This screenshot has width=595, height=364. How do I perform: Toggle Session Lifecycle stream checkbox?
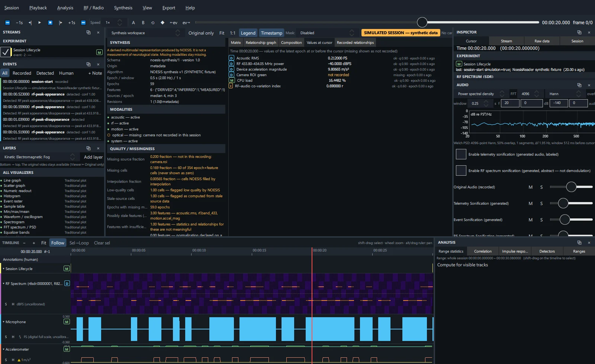tap(6, 52)
